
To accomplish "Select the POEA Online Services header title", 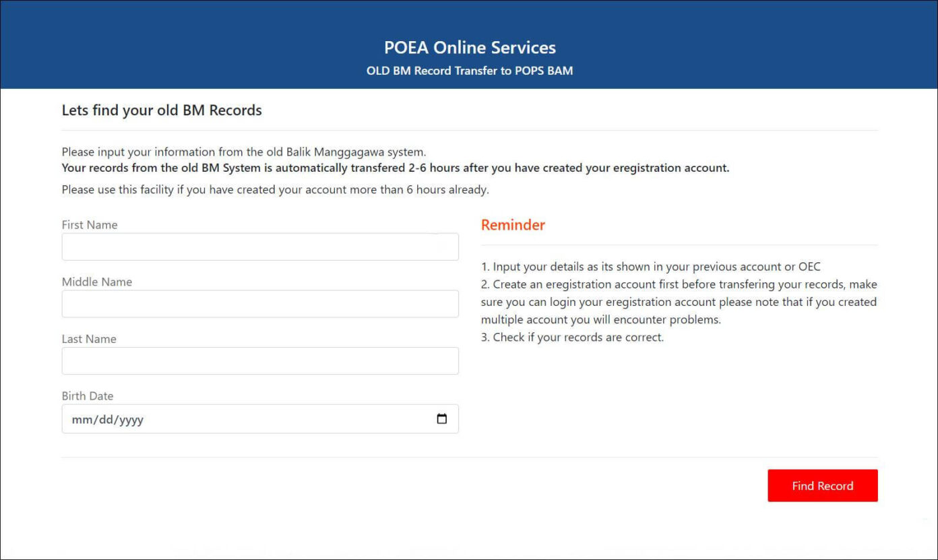I will pos(469,47).
